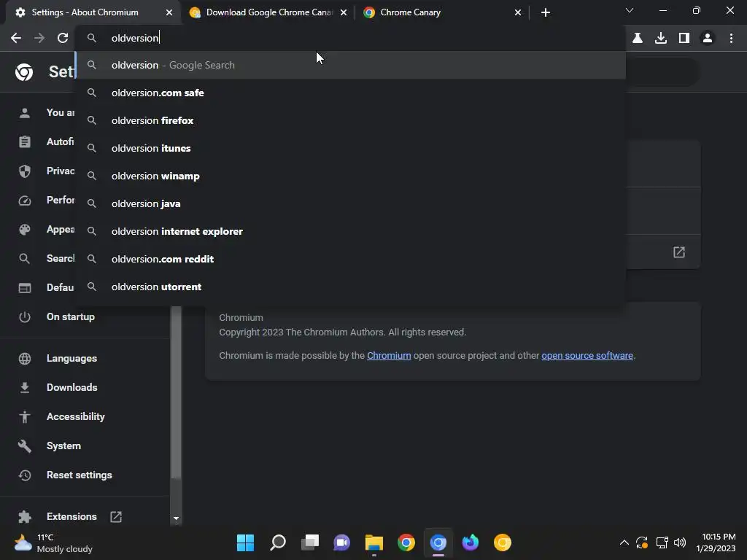Click the external link icon in About panel
Viewport: 747px width, 560px height.
pyautogui.click(x=679, y=252)
